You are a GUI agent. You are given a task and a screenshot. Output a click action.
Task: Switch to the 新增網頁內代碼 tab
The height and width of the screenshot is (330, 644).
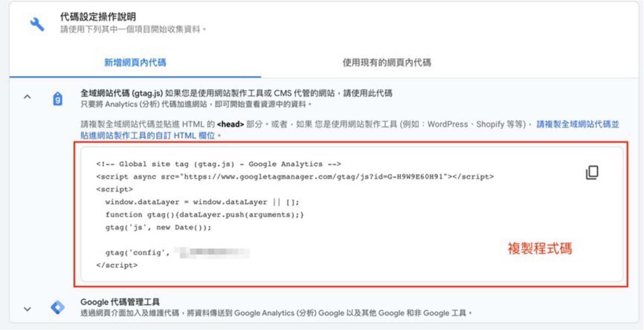[135, 62]
